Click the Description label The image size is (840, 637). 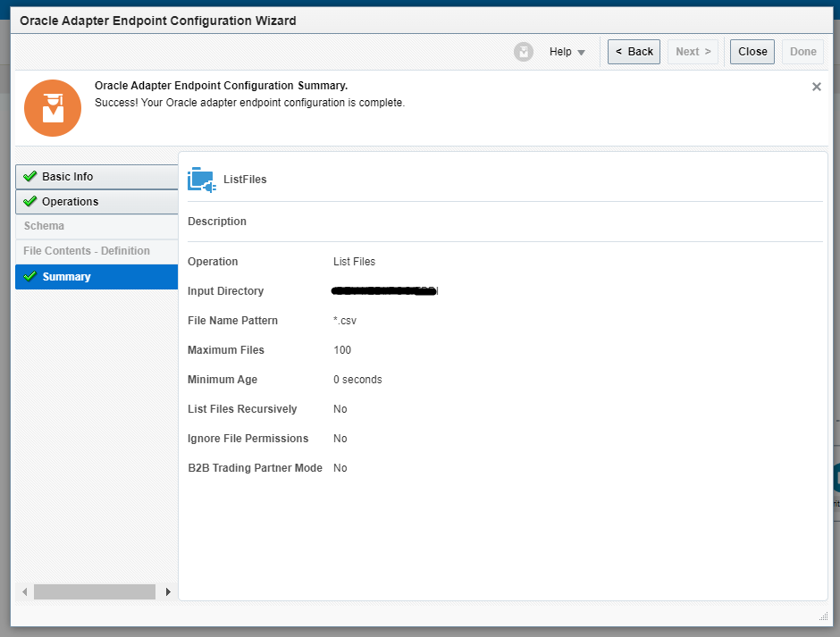click(217, 222)
